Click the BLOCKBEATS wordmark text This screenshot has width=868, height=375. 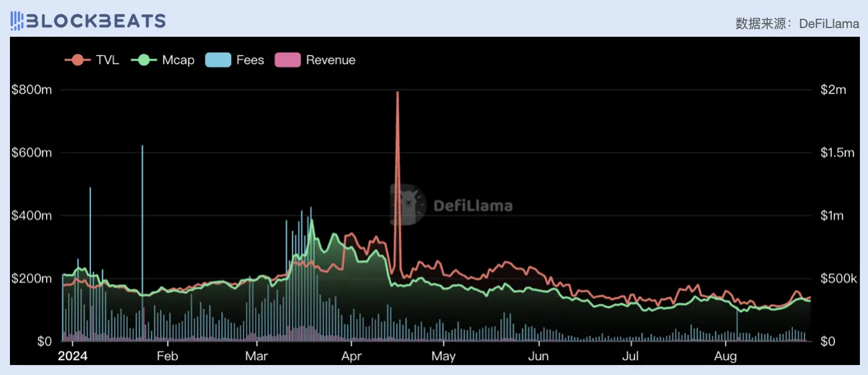pos(96,21)
